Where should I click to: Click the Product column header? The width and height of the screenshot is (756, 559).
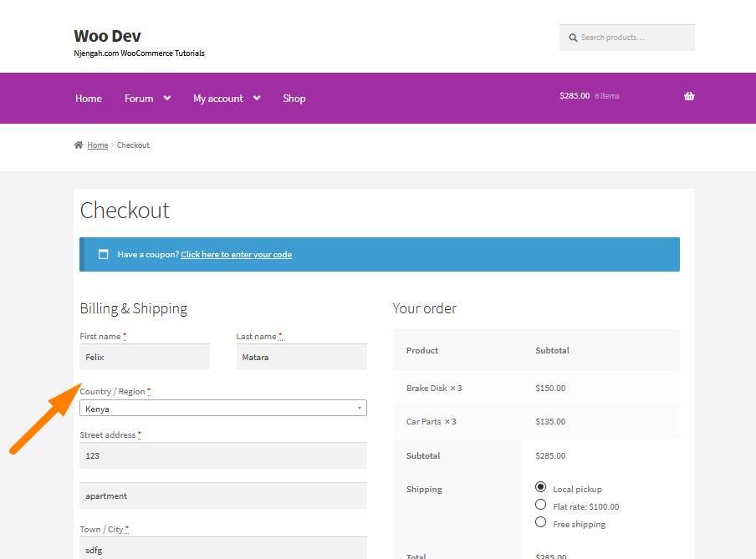[x=421, y=350]
